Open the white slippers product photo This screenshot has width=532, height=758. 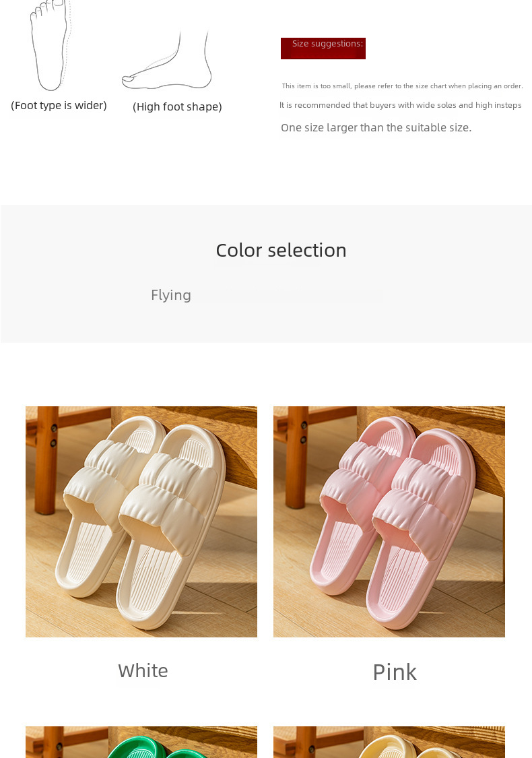point(141,522)
